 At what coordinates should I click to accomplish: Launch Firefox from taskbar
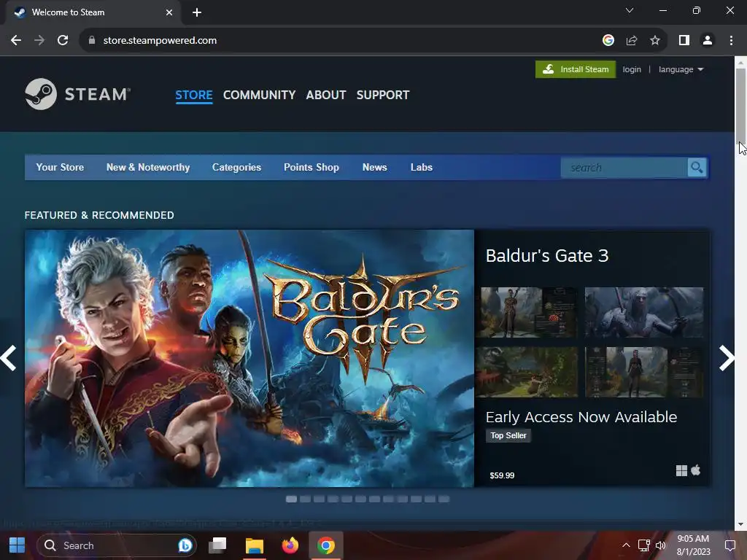290,545
